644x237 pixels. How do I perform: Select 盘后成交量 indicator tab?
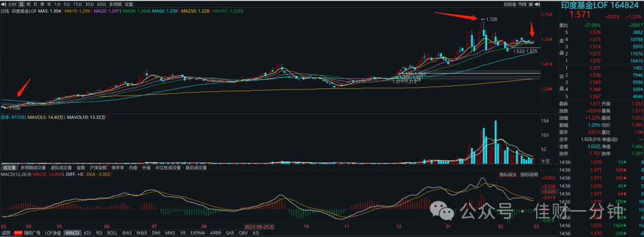196,168
